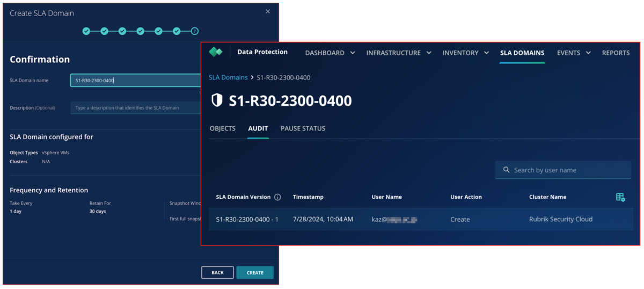This screenshot has height=289, width=644.
Task: Click the fifth completed wizard step
Action: pyautogui.click(x=158, y=31)
